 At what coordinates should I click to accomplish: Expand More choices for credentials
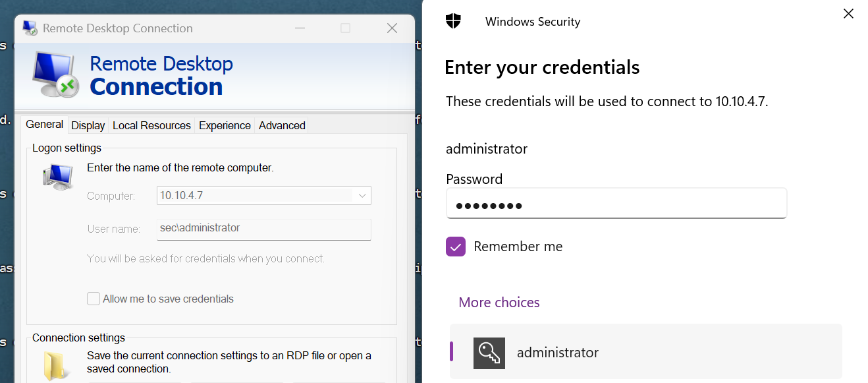pyautogui.click(x=499, y=303)
